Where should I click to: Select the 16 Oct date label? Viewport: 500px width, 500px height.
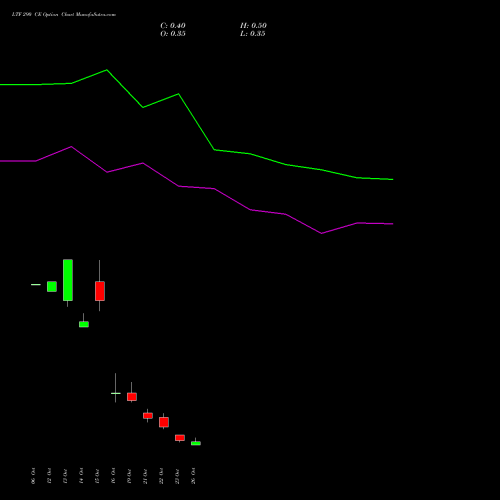(113, 476)
